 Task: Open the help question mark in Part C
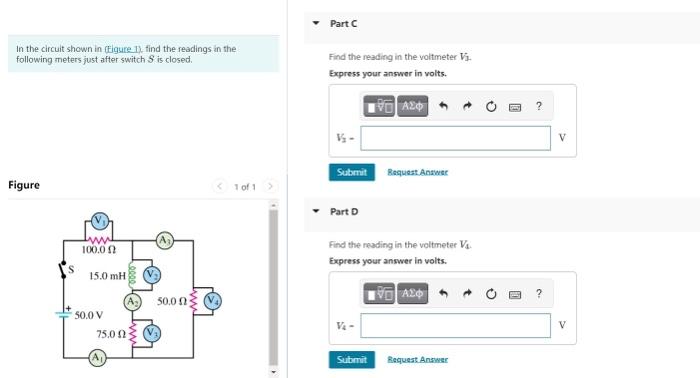539,106
